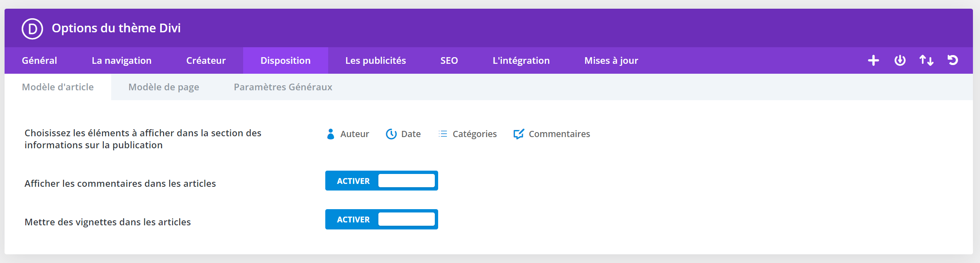Switch to the Créateur tab
This screenshot has height=263, width=980.
pos(206,60)
